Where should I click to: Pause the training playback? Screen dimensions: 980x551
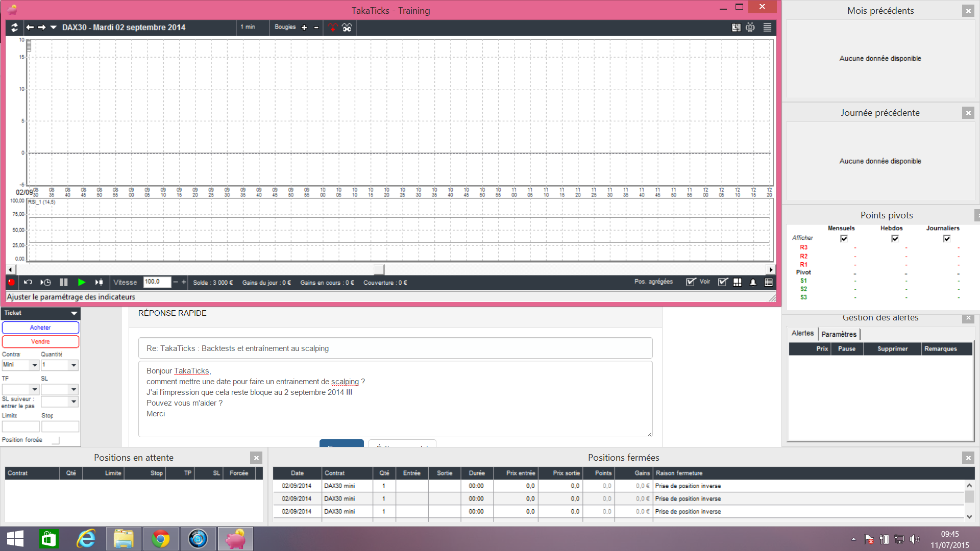click(64, 282)
